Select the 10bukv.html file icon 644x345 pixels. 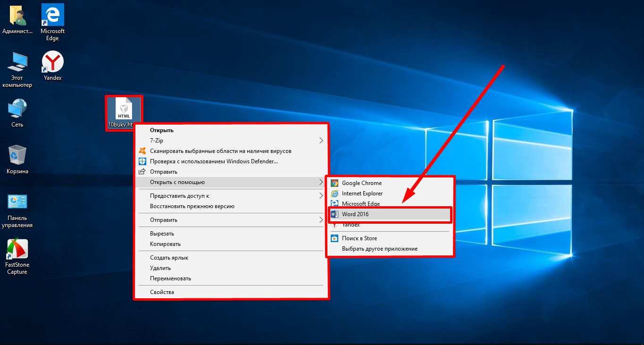[124, 113]
